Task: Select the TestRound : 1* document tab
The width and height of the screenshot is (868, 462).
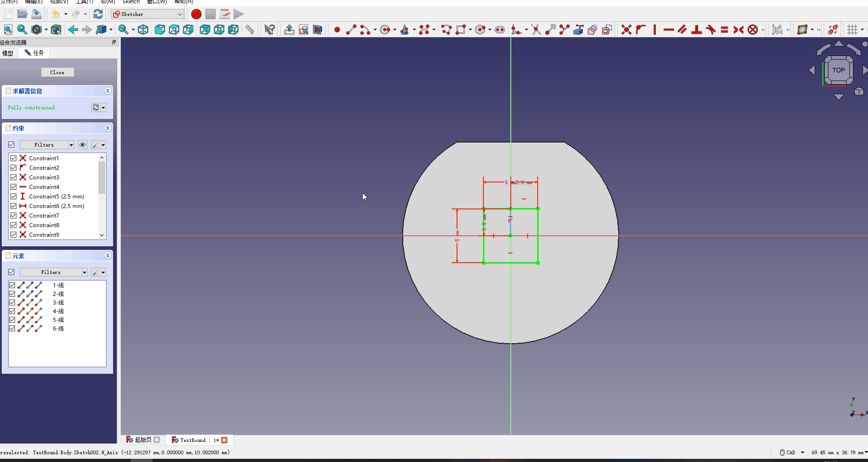Action: click(199, 440)
